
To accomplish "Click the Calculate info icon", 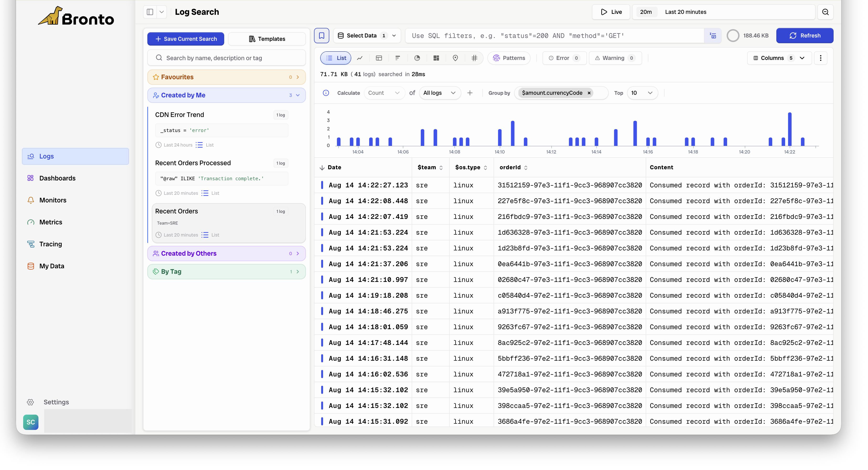I will click(326, 93).
